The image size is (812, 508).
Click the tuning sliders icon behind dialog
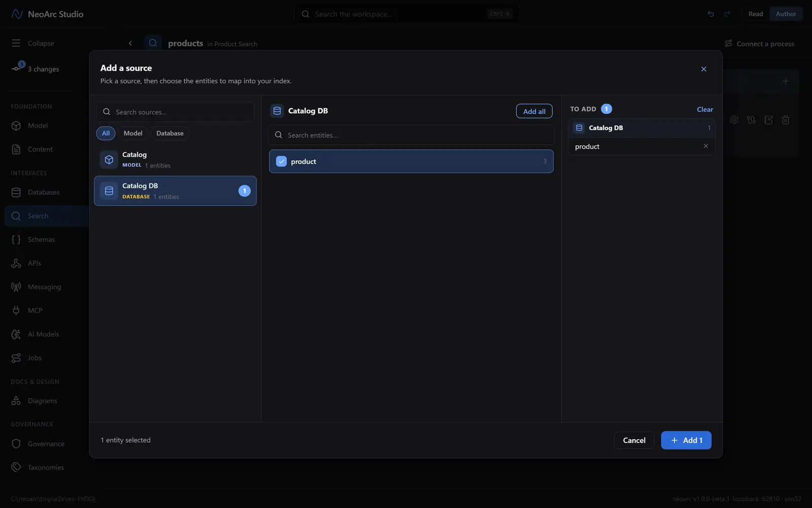click(x=751, y=120)
